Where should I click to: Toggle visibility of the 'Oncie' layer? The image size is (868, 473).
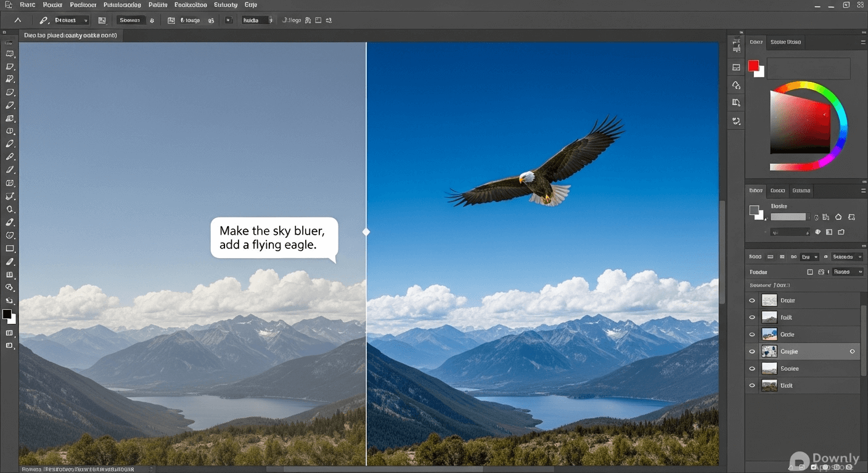(x=751, y=334)
